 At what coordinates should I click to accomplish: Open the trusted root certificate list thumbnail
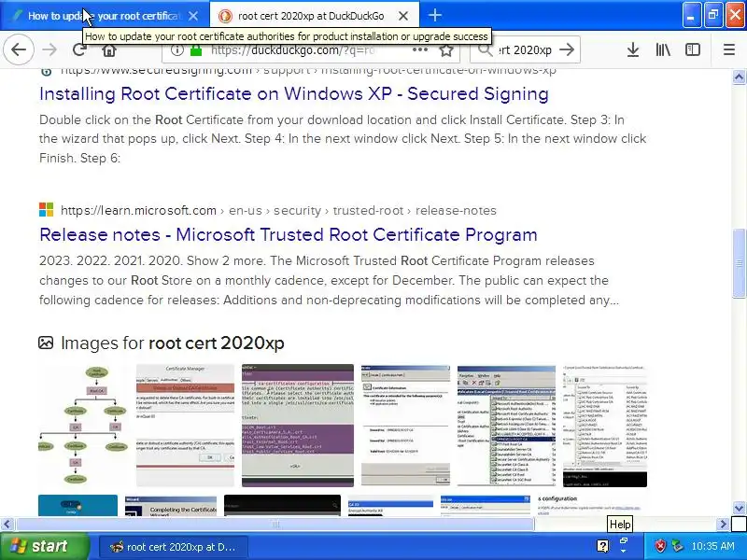(506, 426)
